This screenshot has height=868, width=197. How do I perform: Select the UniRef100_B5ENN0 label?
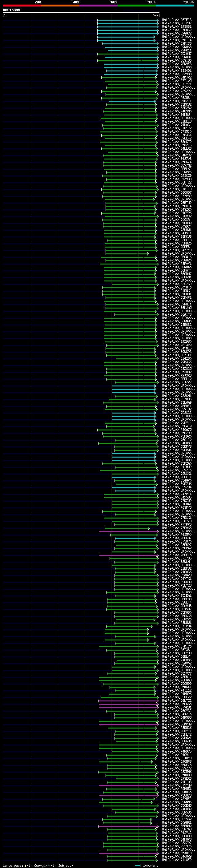click(177, 826)
